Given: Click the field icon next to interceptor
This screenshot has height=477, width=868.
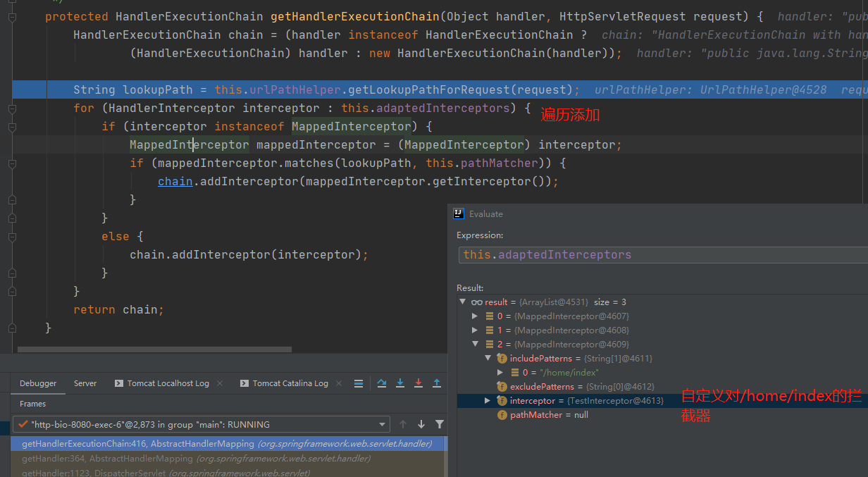Looking at the screenshot, I should point(502,401).
